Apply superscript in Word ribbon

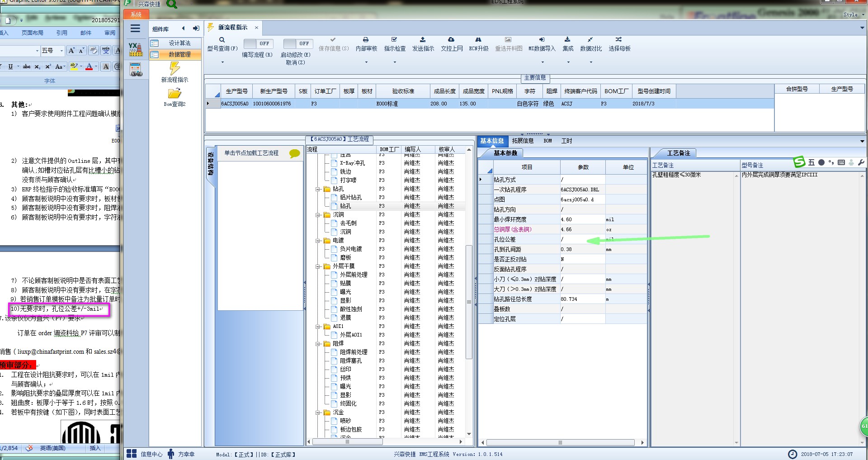[x=48, y=66]
